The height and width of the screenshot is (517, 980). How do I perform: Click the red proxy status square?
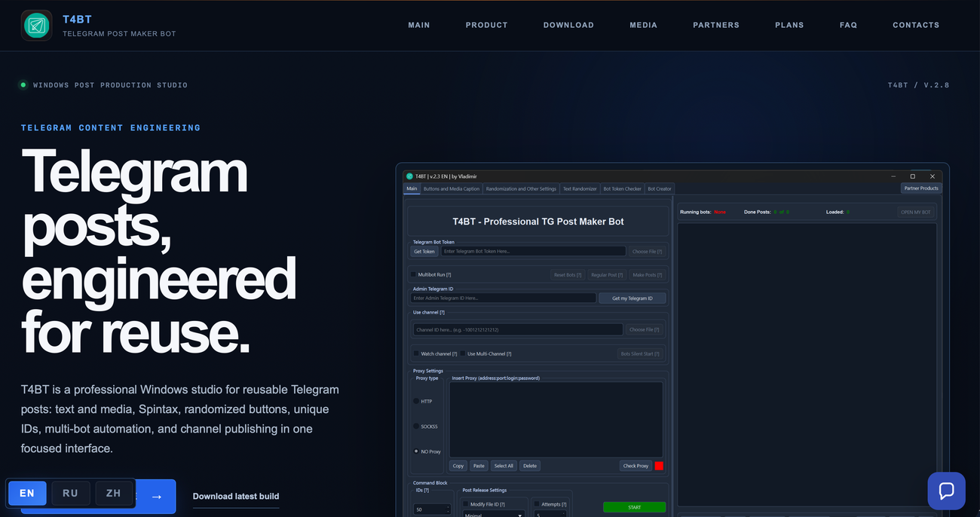click(659, 466)
